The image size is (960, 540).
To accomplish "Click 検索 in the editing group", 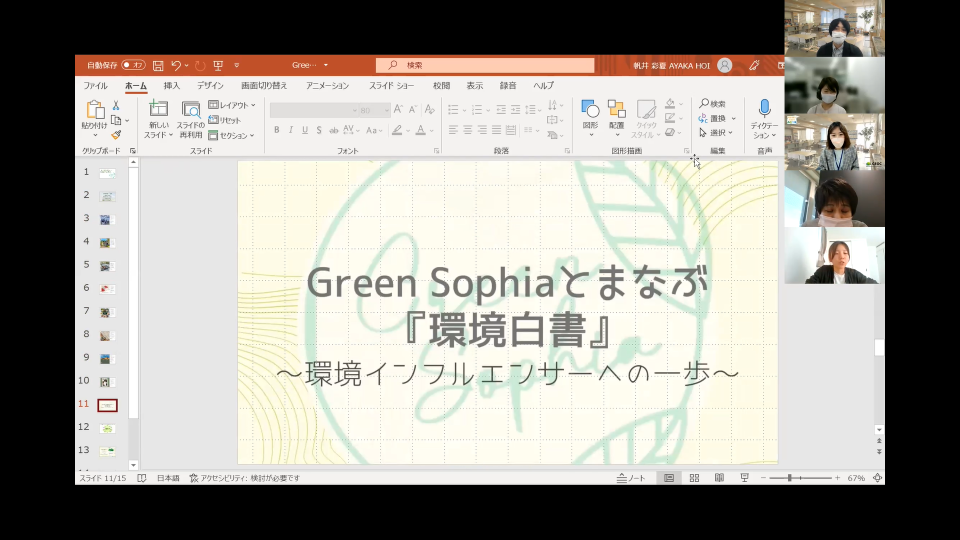I will pos(713,104).
